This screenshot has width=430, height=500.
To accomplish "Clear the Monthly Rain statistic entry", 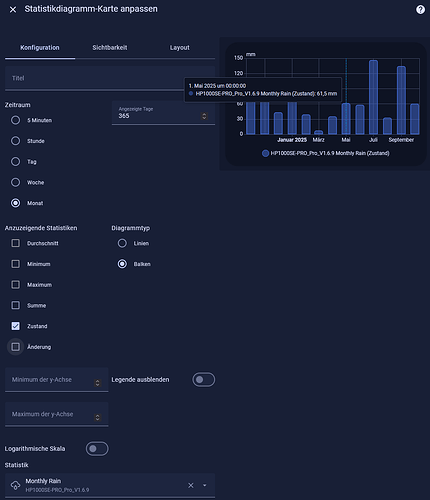I will pos(191,485).
